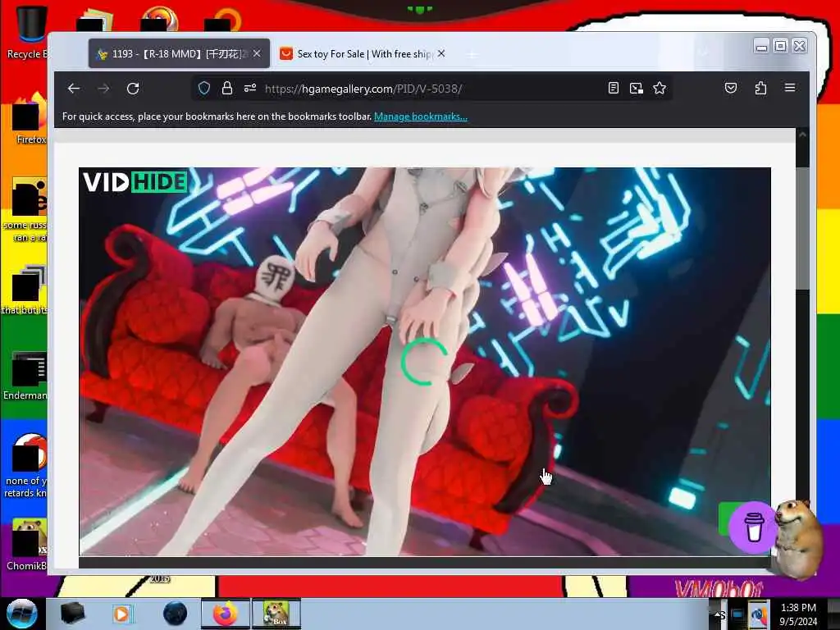Click the forward navigation arrow
This screenshot has width=840, height=630.
103,89
